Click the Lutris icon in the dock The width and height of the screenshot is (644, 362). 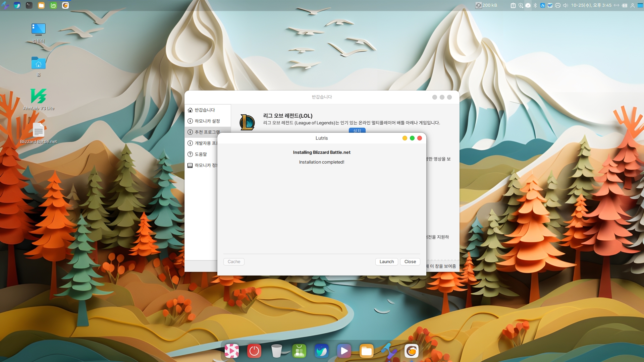411,351
